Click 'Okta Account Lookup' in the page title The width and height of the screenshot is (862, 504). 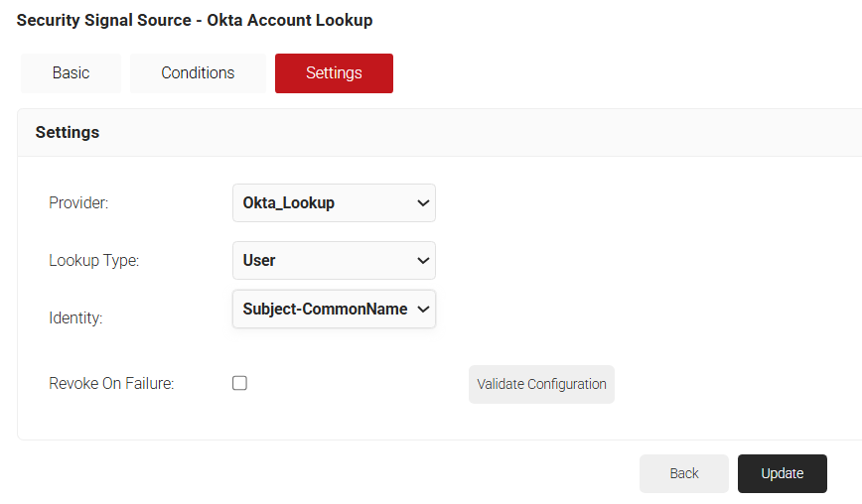click(289, 20)
